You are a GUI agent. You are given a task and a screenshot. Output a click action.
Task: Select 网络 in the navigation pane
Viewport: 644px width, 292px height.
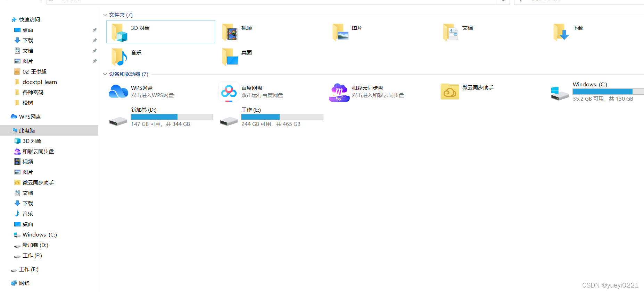coord(24,283)
